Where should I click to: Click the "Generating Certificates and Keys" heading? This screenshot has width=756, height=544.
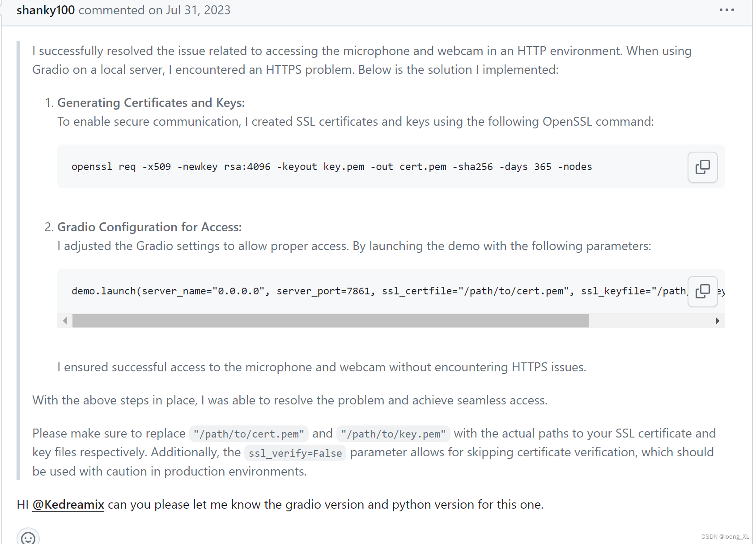pyautogui.click(x=151, y=103)
